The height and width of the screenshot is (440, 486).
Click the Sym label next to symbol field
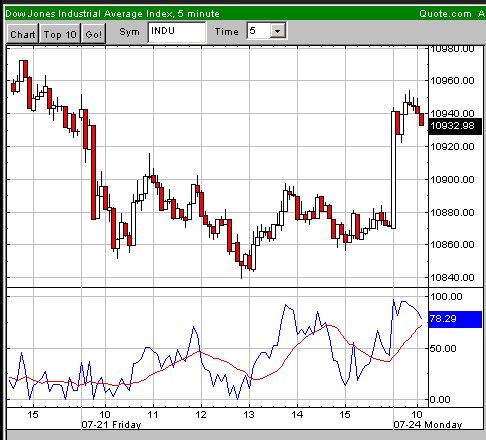pos(129,32)
